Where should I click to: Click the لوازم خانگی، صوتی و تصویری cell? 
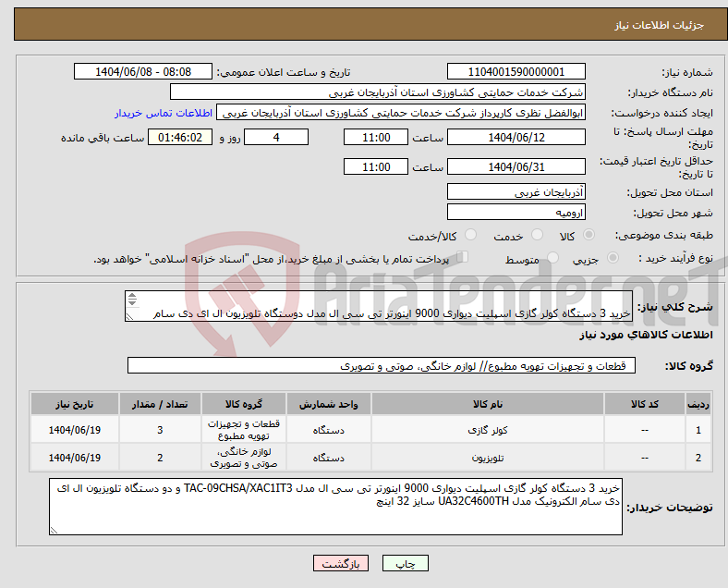point(243,458)
